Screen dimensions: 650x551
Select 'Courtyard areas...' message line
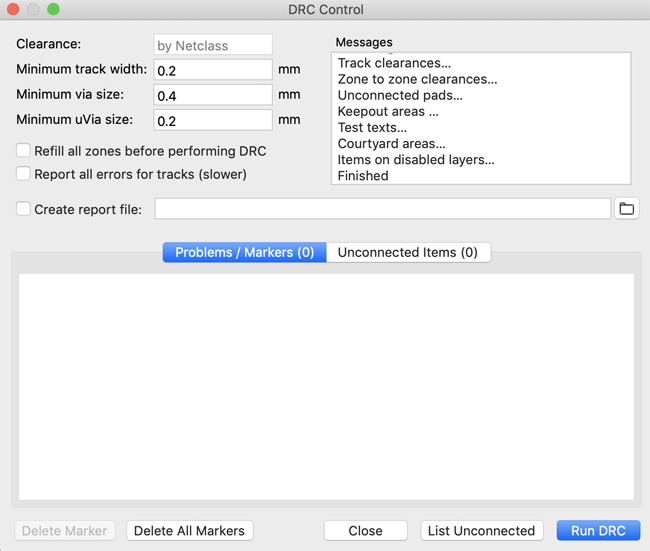[392, 144]
